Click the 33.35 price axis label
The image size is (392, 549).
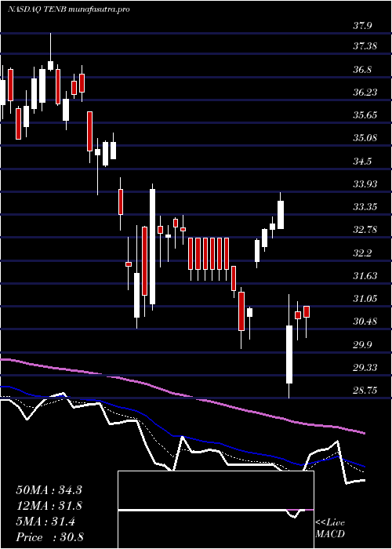(x=365, y=207)
